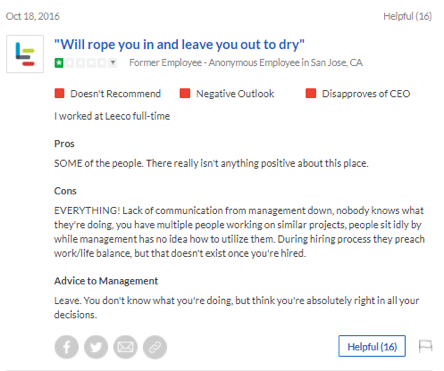Click the "I worked at Leeco full-time" text
The height and width of the screenshot is (371, 444).
pyautogui.click(x=112, y=116)
